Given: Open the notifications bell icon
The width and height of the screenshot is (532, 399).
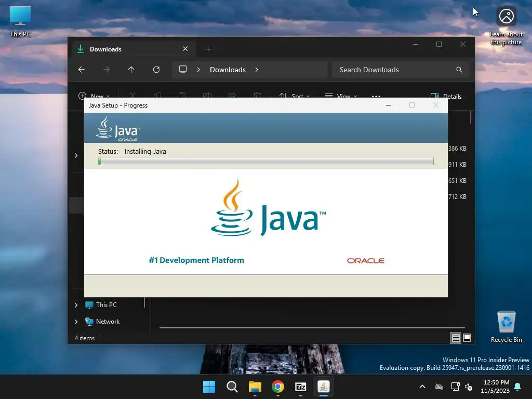Looking at the screenshot, I should pyautogui.click(x=518, y=387).
